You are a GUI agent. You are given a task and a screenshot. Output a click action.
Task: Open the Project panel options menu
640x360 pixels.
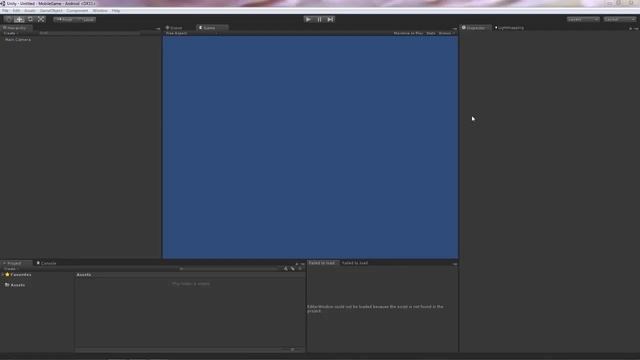point(302,264)
